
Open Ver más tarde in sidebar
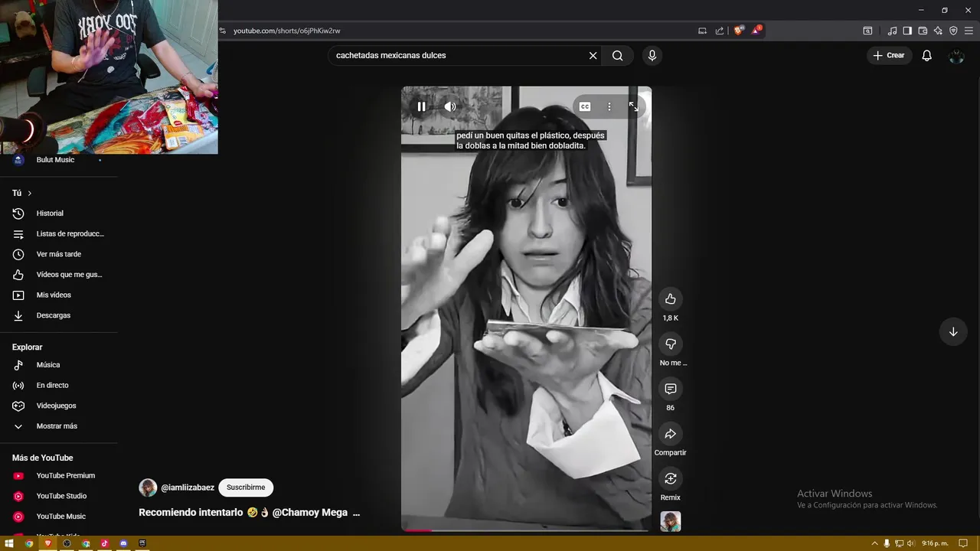(59, 254)
